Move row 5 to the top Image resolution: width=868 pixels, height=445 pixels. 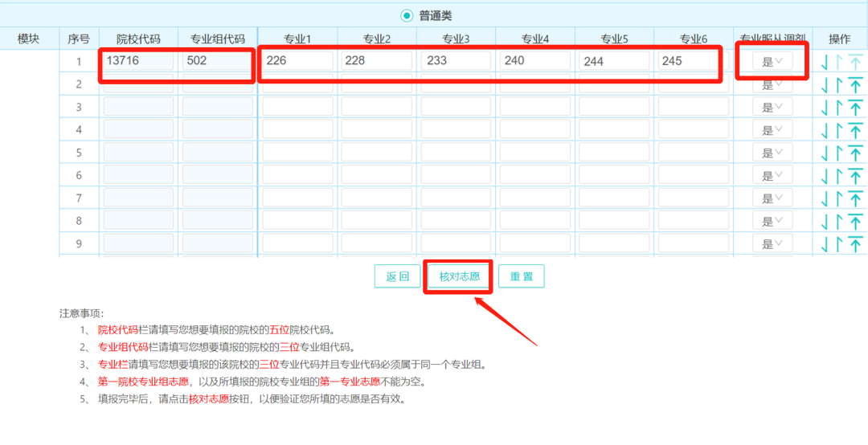point(856,153)
